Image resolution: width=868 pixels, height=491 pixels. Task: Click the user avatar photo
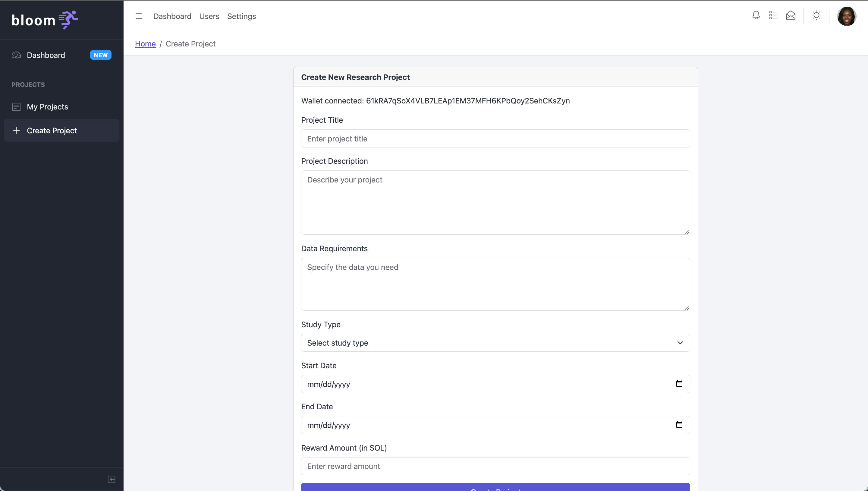(846, 16)
